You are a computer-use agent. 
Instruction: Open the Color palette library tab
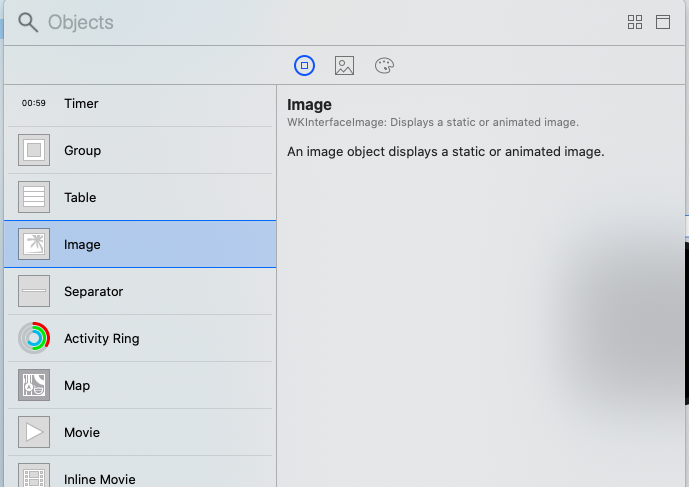click(384, 65)
